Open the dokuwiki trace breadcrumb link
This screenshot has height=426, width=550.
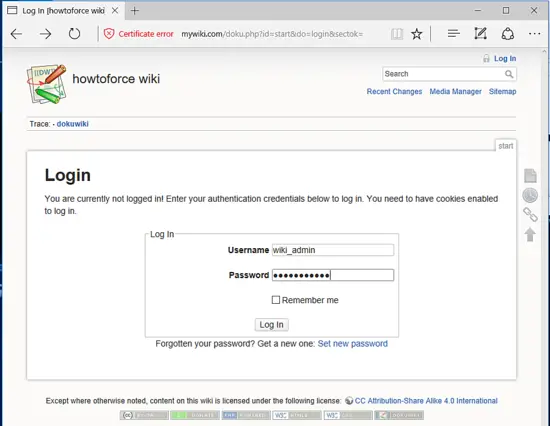pos(73,124)
